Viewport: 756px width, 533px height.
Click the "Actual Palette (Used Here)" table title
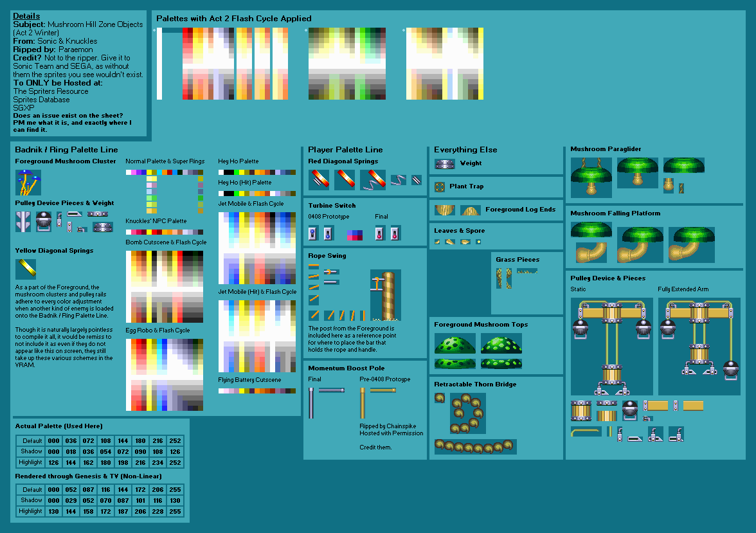pyautogui.click(x=59, y=426)
